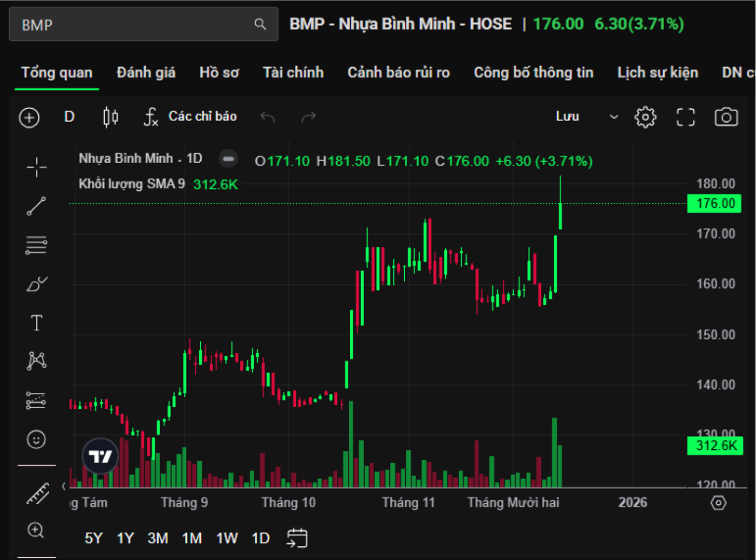Screen dimensions: 756x560
Task: Select the Text annotation tool
Action: [36, 323]
